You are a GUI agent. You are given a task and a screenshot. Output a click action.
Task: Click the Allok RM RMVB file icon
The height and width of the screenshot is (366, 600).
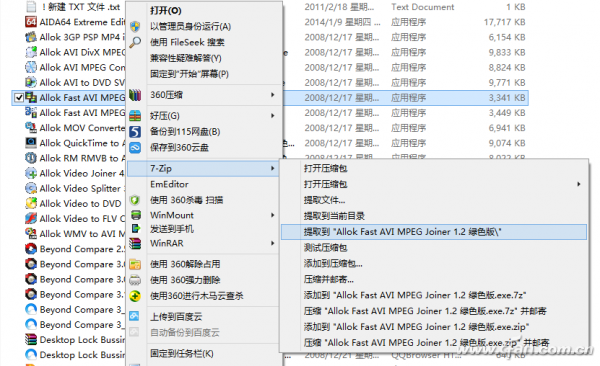(x=31, y=158)
